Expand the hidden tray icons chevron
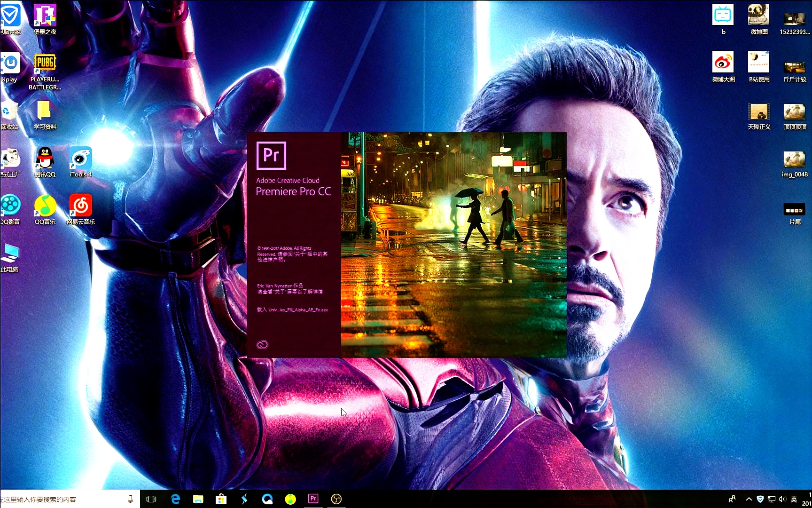 tap(749, 499)
